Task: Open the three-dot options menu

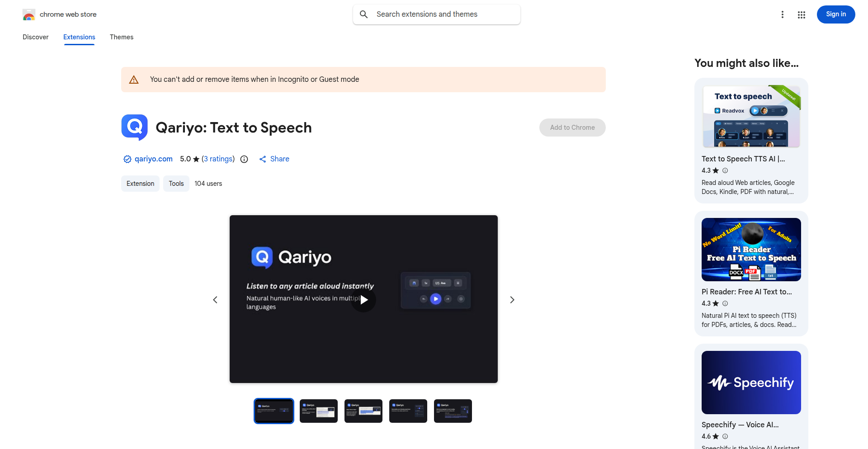Action: (x=783, y=14)
